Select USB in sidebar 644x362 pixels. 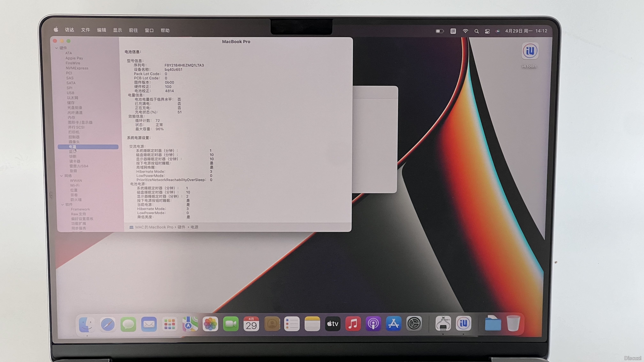pyautogui.click(x=70, y=93)
